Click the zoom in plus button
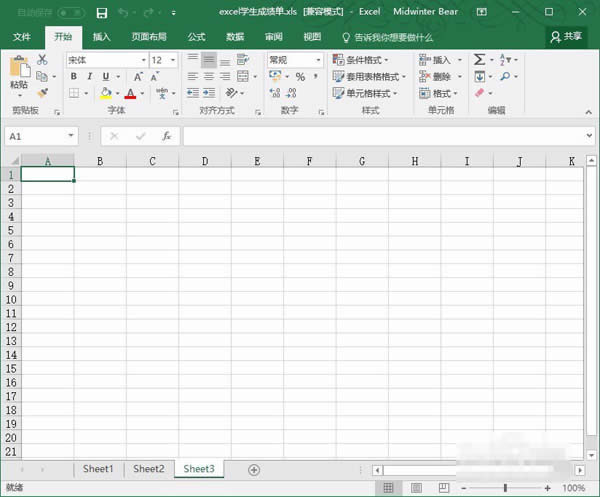This screenshot has height=497, width=600. [547, 487]
